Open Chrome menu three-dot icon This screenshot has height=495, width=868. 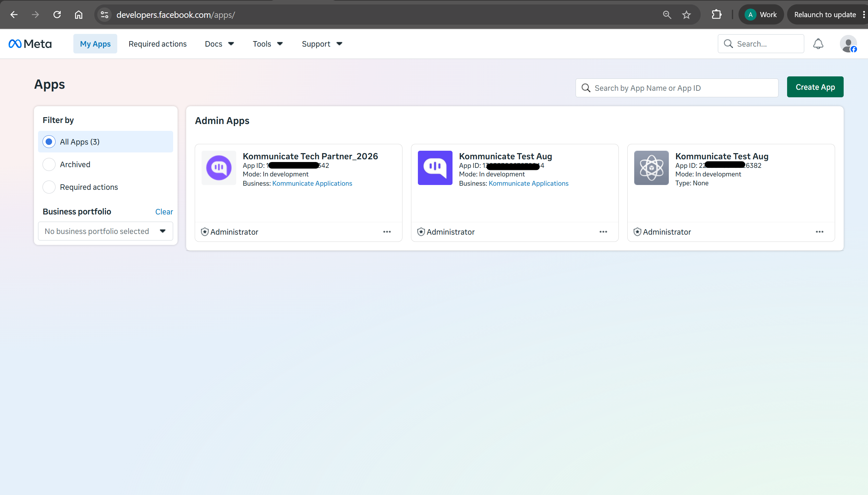(x=864, y=15)
